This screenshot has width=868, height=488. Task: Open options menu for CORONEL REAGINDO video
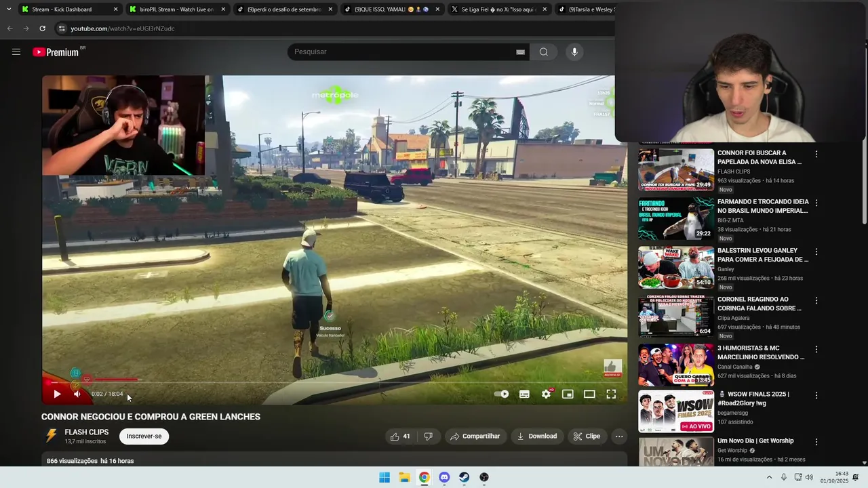click(x=816, y=300)
